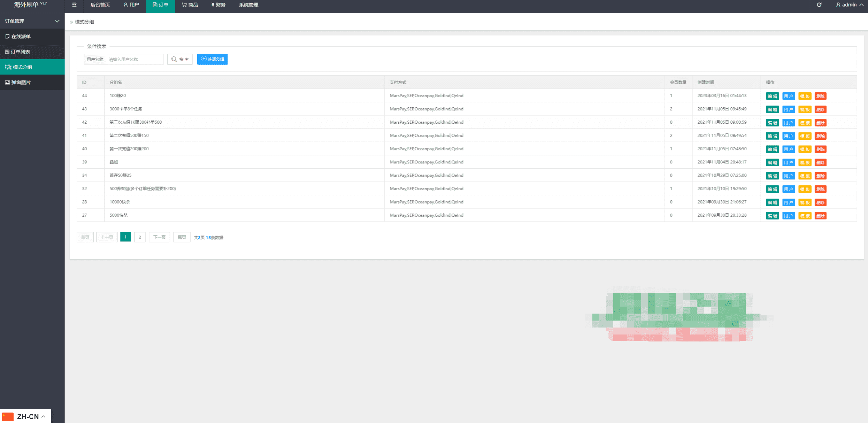Click the refresh icon in top bar
This screenshot has height=423, width=868.
(819, 5)
